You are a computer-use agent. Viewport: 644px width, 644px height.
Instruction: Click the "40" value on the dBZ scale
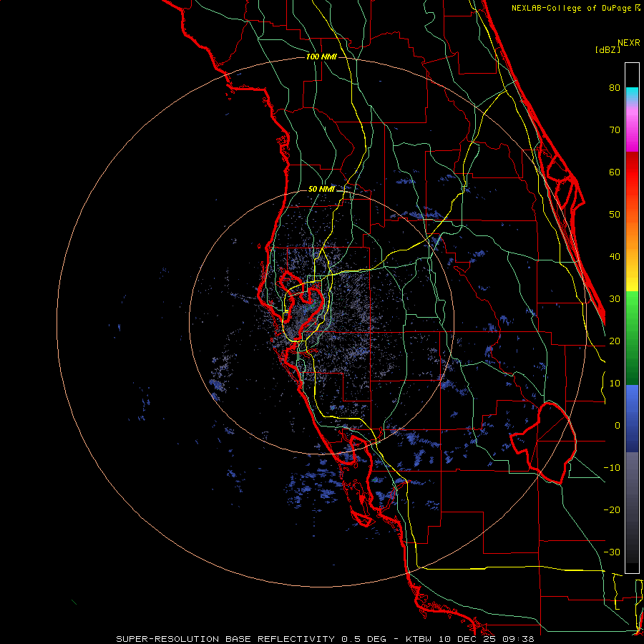coord(615,257)
